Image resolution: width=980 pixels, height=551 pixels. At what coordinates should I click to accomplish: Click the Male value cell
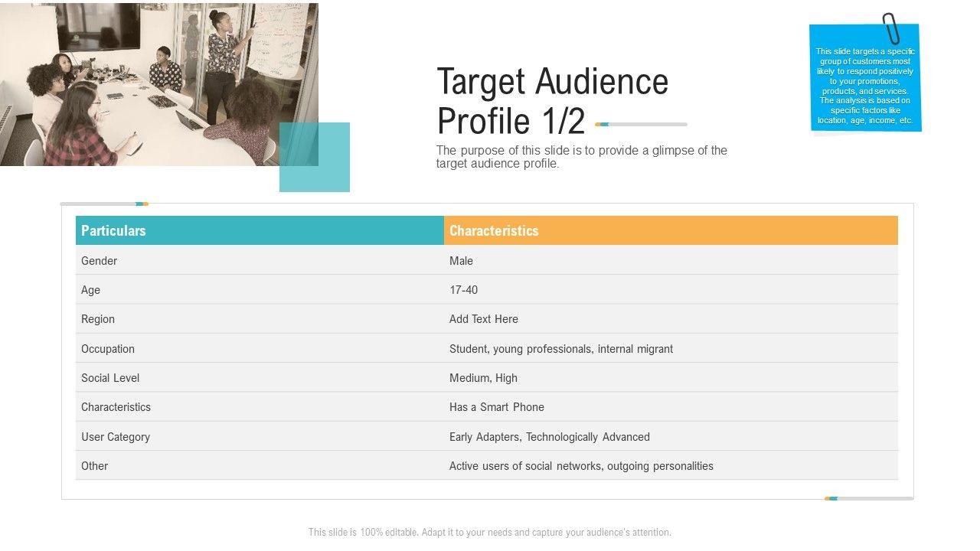point(461,261)
